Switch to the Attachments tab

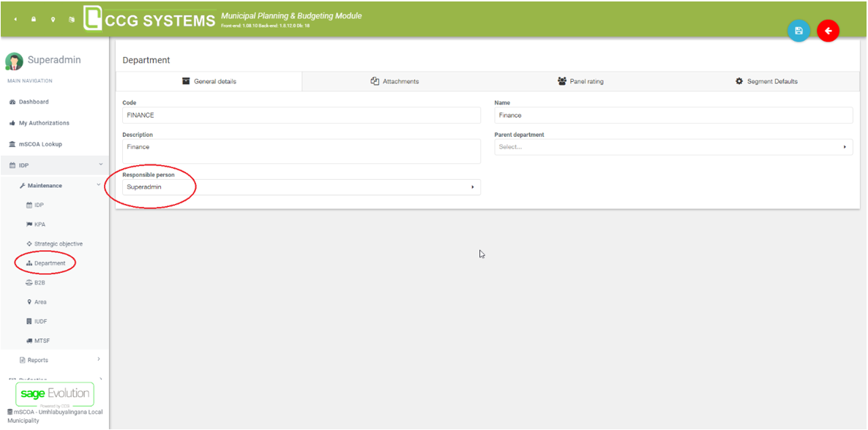[x=394, y=81]
